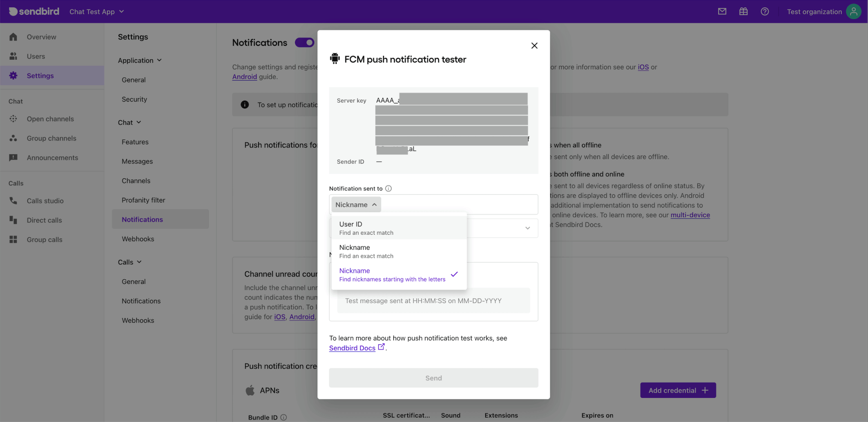Click the Calls studio phone icon
Viewport: 868px width, 422px height.
tap(13, 201)
